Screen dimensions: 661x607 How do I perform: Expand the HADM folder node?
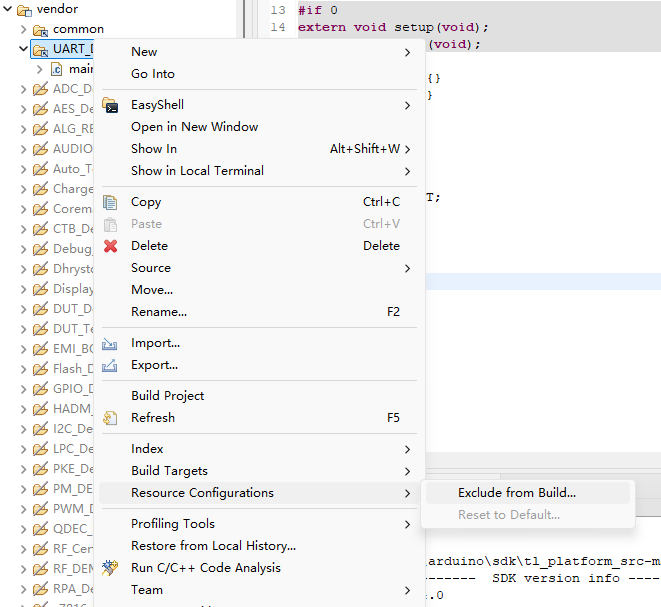tap(24, 409)
